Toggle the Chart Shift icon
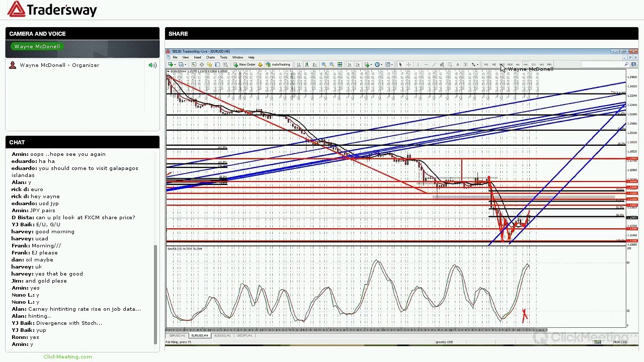 pos(358,64)
